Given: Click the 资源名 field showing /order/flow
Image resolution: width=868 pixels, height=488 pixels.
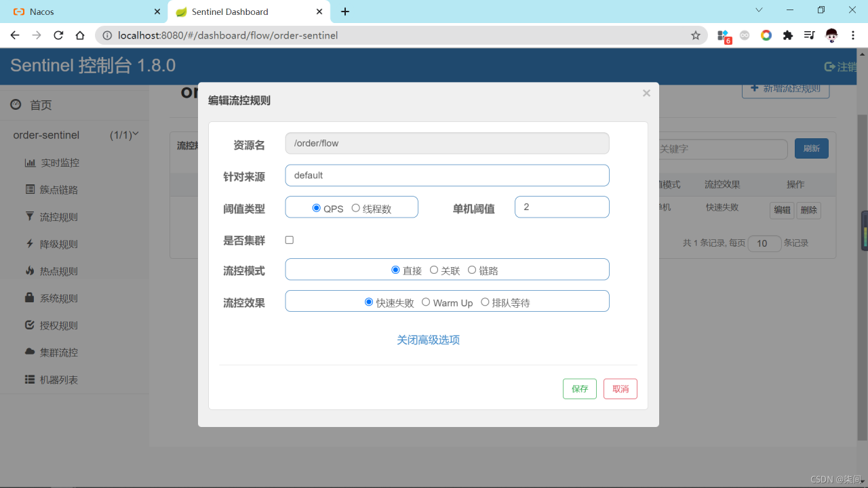Looking at the screenshot, I should tap(447, 143).
